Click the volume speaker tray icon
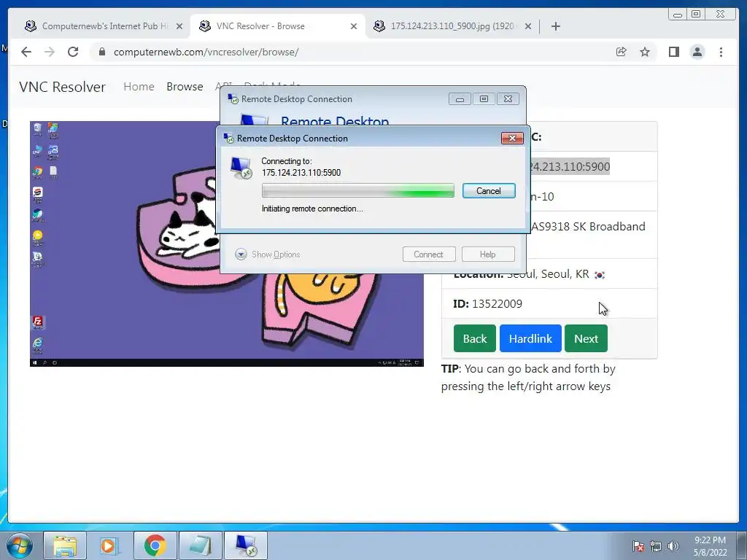This screenshot has height=560, width=747. coord(673,546)
